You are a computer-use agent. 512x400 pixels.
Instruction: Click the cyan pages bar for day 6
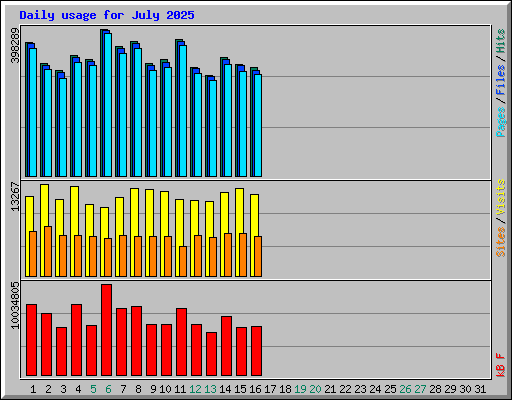108,105
